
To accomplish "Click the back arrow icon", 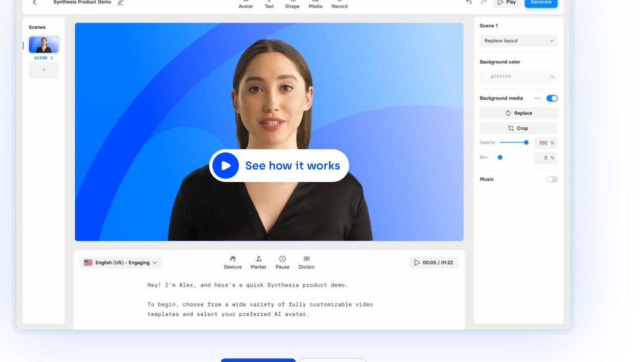I will click(x=35, y=3).
